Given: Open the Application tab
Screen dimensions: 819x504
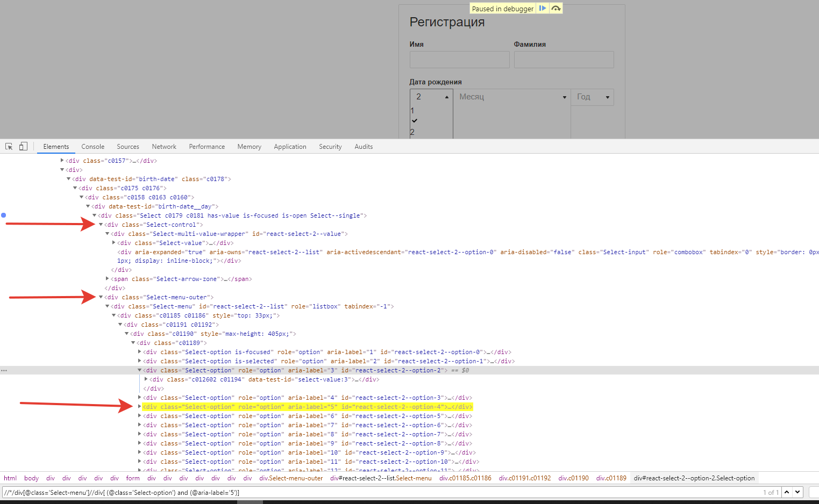Looking at the screenshot, I should point(290,147).
